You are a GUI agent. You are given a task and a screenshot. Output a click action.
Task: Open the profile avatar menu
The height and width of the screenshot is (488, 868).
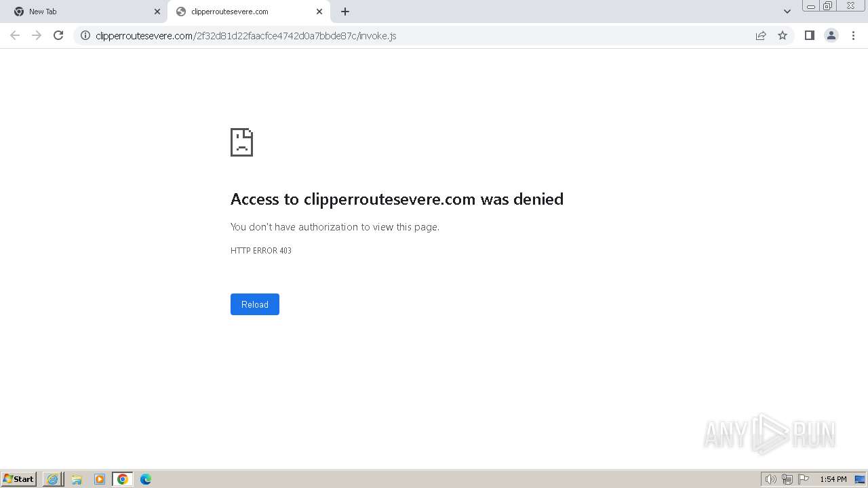click(831, 35)
